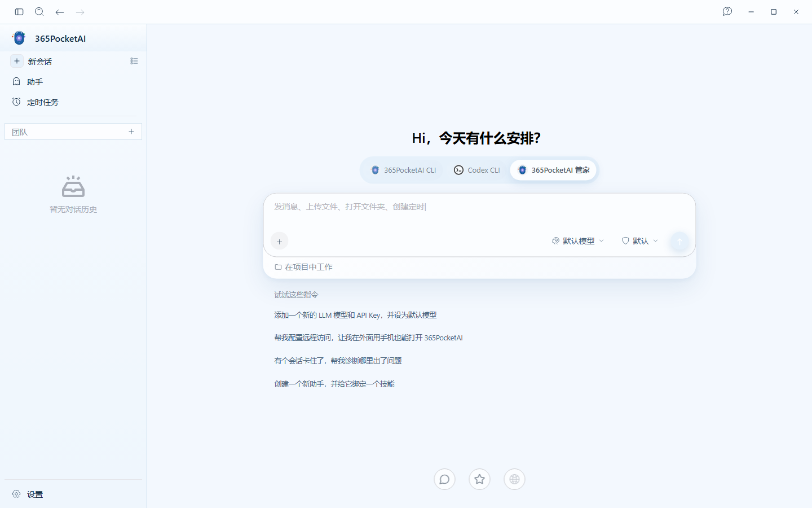This screenshot has height=508, width=812.
Task: Switch to the Codex CLI tab
Action: [x=477, y=170]
